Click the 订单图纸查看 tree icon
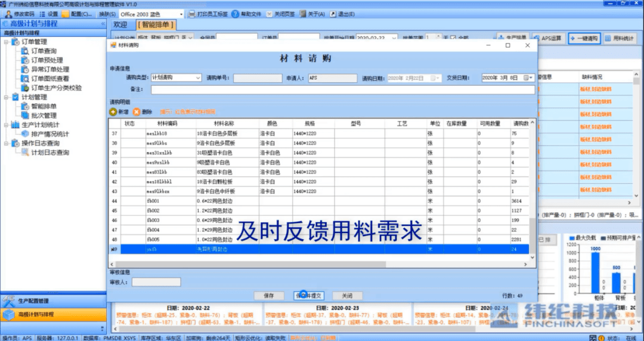The image size is (644, 341). click(25, 79)
